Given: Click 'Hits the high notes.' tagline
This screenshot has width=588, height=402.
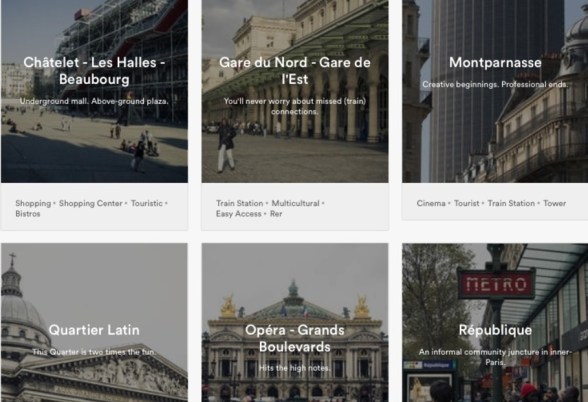Looking at the screenshot, I should [x=295, y=368].
